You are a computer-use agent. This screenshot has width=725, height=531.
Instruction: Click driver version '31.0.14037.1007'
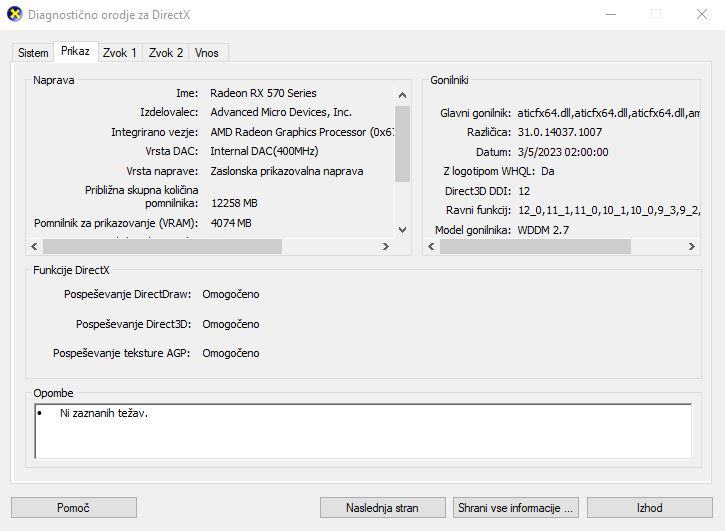tap(559, 132)
